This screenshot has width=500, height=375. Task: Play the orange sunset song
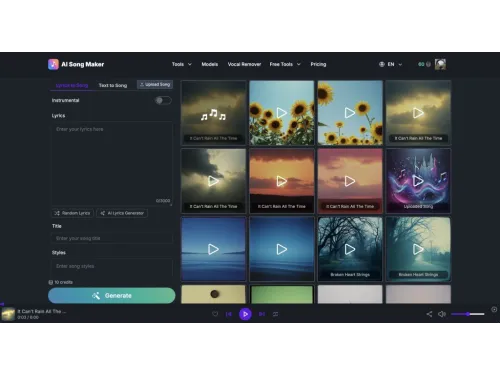coord(282,181)
